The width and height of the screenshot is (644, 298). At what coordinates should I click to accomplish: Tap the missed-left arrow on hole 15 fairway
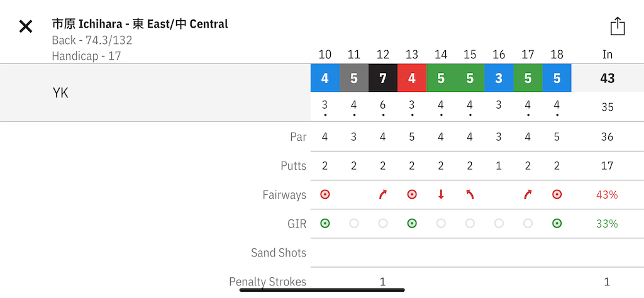[x=470, y=194]
